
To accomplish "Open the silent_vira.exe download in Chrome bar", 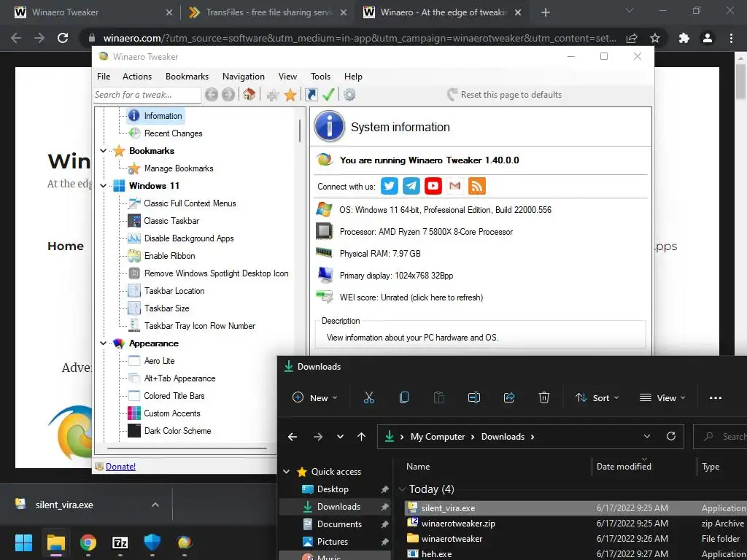I will tap(64, 505).
